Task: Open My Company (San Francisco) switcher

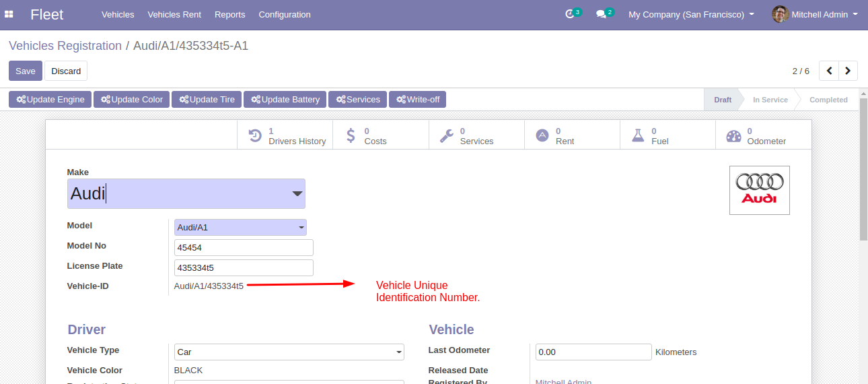Action: point(691,14)
